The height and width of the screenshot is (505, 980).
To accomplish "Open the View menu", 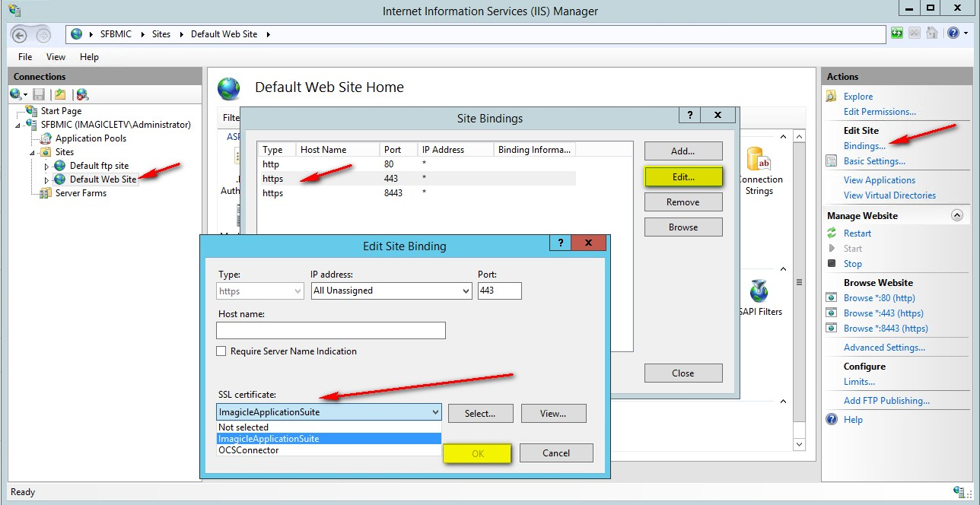I will pos(56,57).
